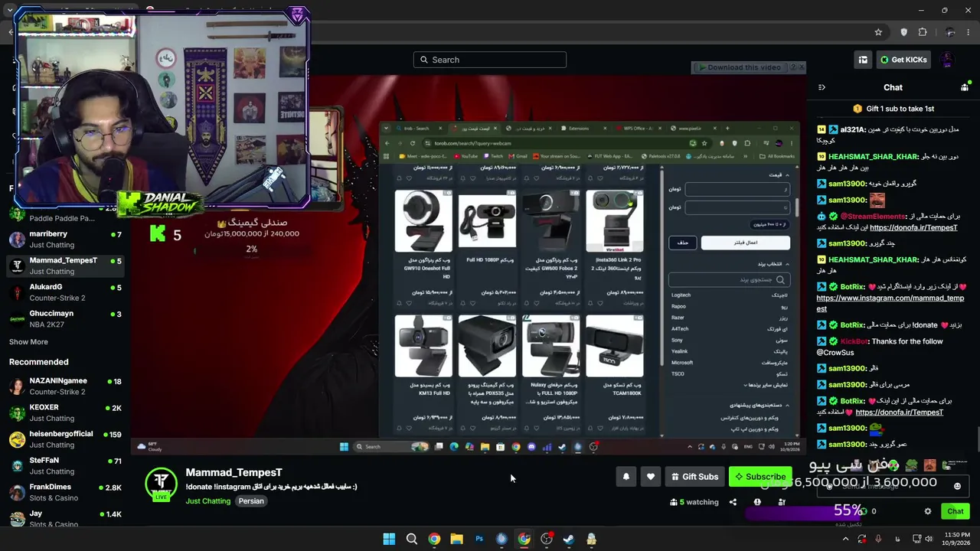Open recommended channel NAZANINgame
980x551 pixels.
pos(64,386)
